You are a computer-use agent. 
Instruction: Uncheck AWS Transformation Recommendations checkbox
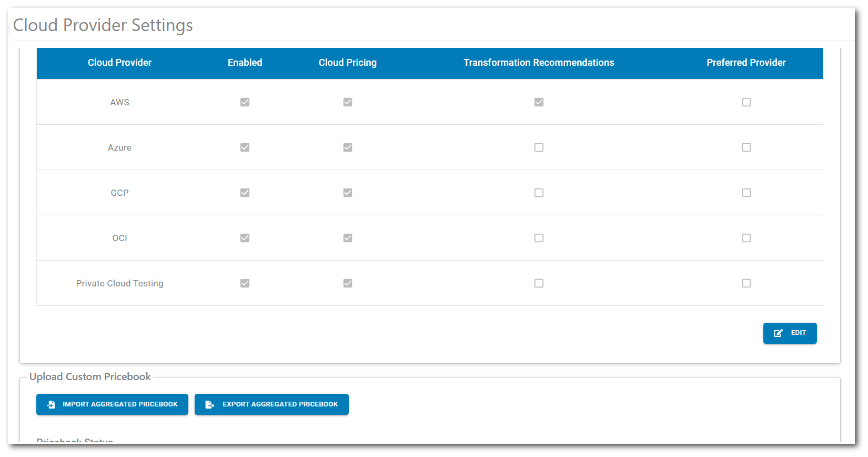(x=539, y=102)
